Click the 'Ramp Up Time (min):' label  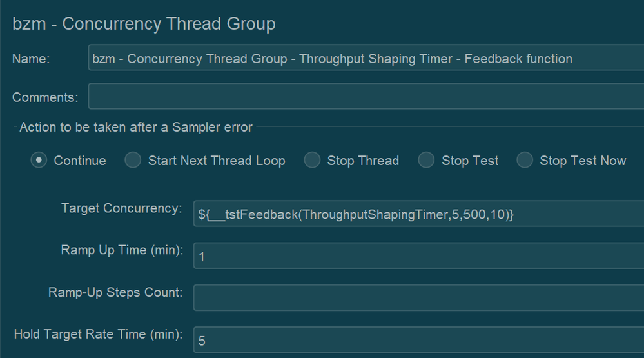(x=122, y=250)
